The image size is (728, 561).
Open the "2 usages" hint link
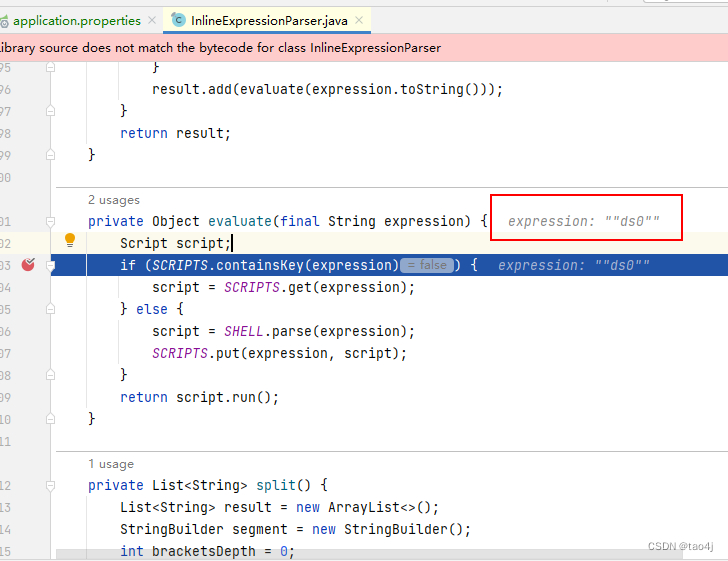(x=114, y=200)
